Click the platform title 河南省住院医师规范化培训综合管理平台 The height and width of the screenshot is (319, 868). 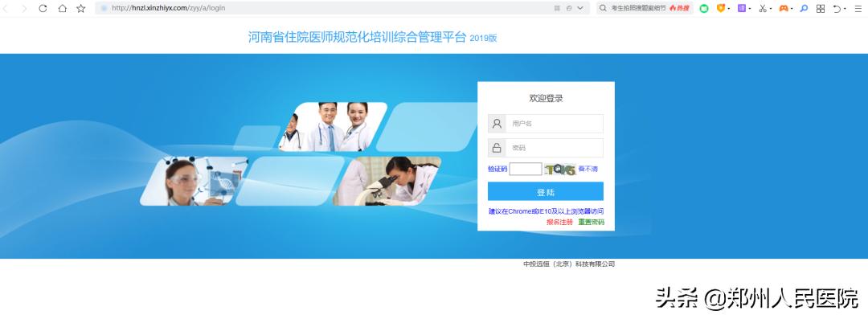[357, 38]
